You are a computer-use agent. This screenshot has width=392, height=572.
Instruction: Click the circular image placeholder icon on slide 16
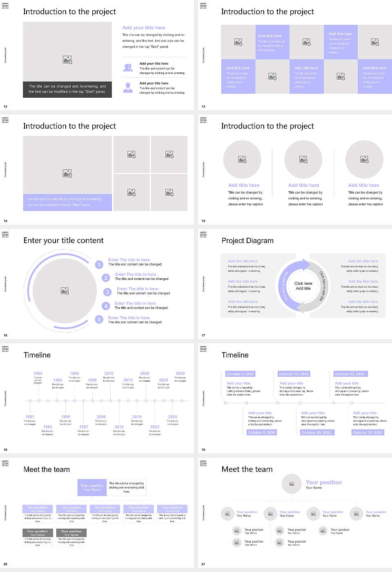coord(65,291)
